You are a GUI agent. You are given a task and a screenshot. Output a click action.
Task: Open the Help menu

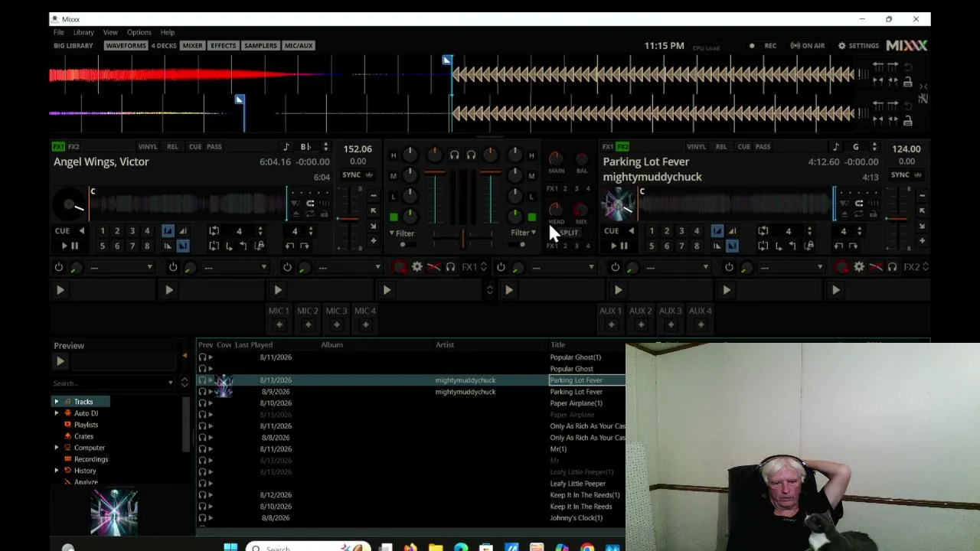pyautogui.click(x=168, y=32)
